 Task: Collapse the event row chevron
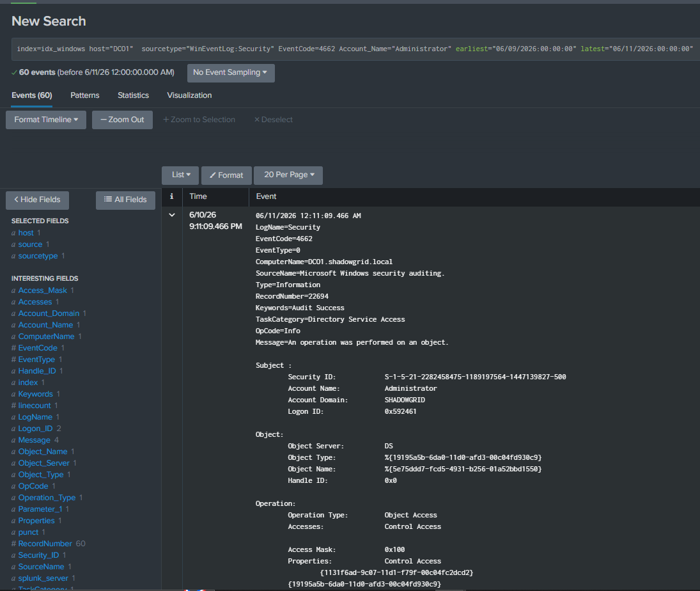point(172,215)
